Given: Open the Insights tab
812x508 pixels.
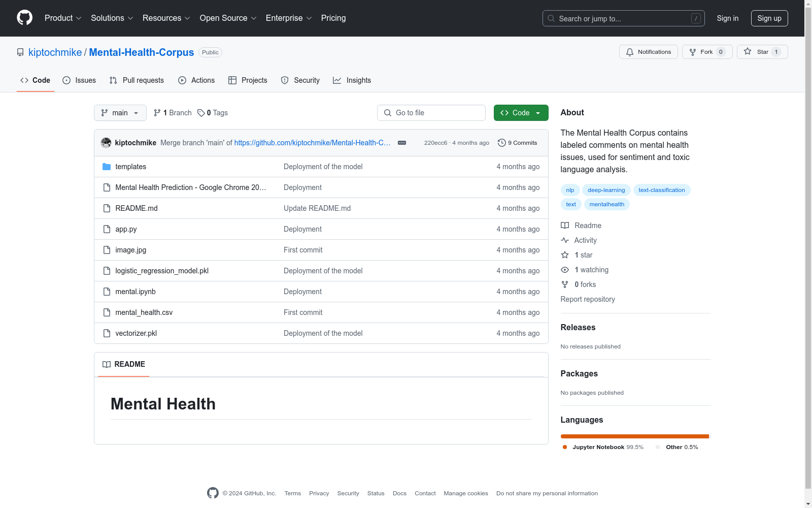Looking at the screenshot, I should pyautogui.click(x=352, y=80).
